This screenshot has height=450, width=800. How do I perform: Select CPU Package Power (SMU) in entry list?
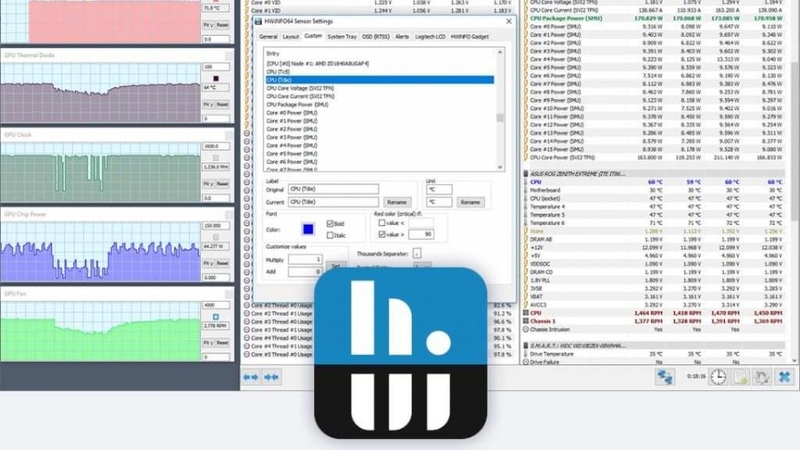(297, 105)
